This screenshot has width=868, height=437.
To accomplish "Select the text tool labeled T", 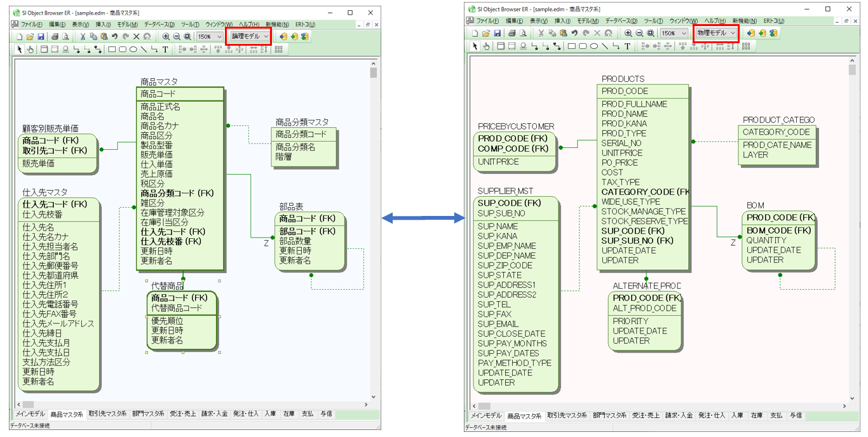I will 165,49.
